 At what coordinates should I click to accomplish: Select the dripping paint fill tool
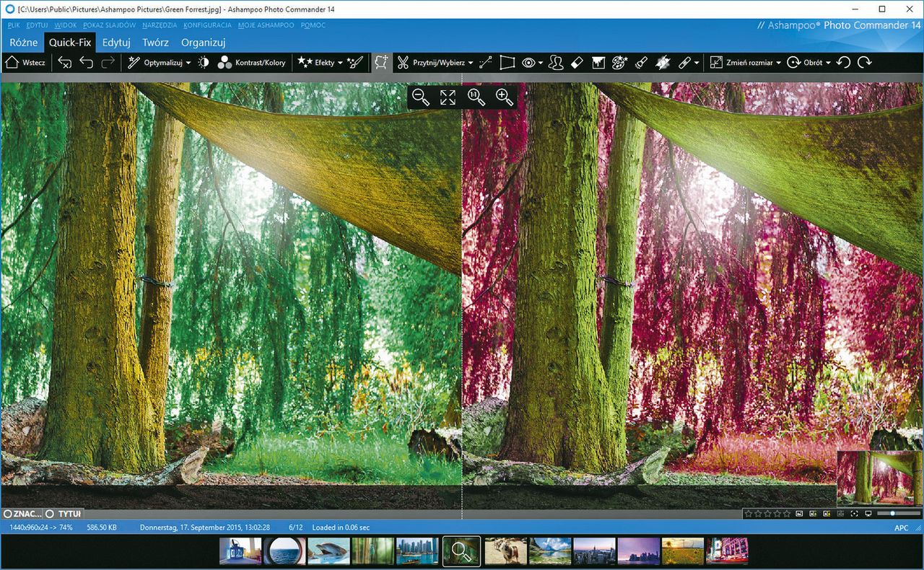(598, 63)
